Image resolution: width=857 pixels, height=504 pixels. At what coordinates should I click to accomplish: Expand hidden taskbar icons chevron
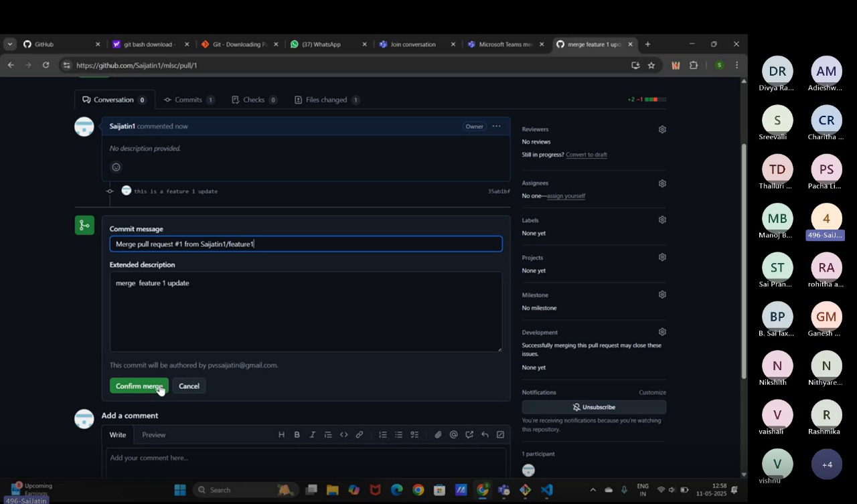(x=593, y=489)
